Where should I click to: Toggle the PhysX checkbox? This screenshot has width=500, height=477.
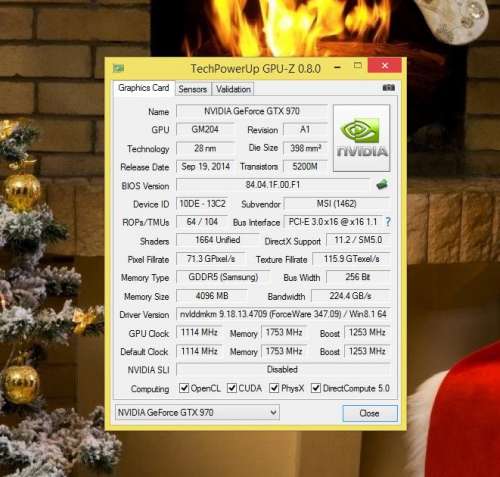(274, 388)
